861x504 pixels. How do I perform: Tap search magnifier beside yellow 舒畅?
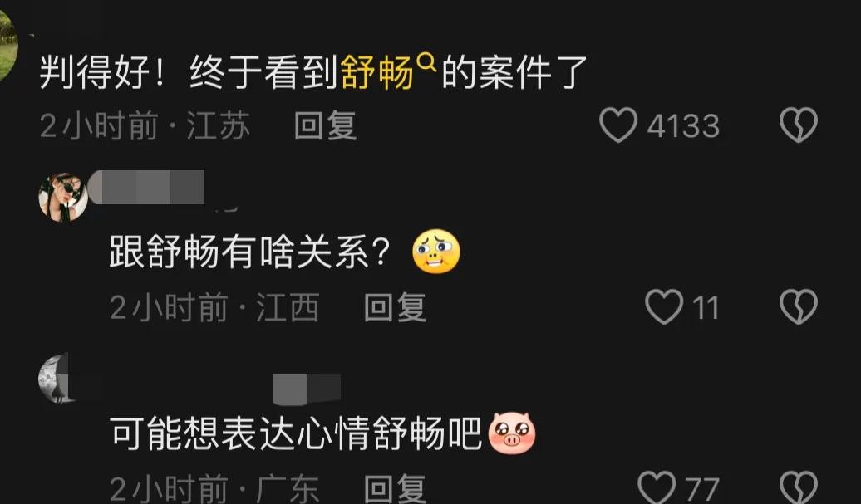426,63
